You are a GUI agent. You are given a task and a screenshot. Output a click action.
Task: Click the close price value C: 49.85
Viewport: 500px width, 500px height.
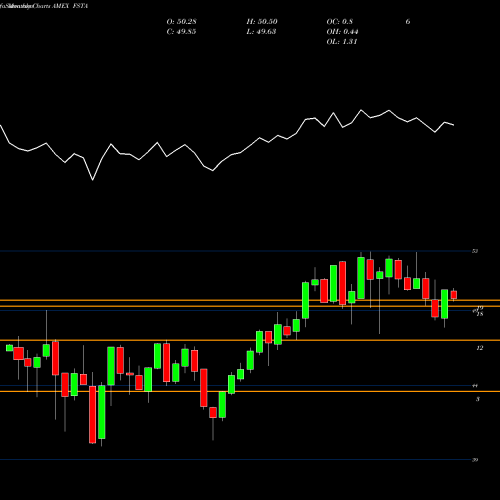pyautogui.click(x=181, y=32)
